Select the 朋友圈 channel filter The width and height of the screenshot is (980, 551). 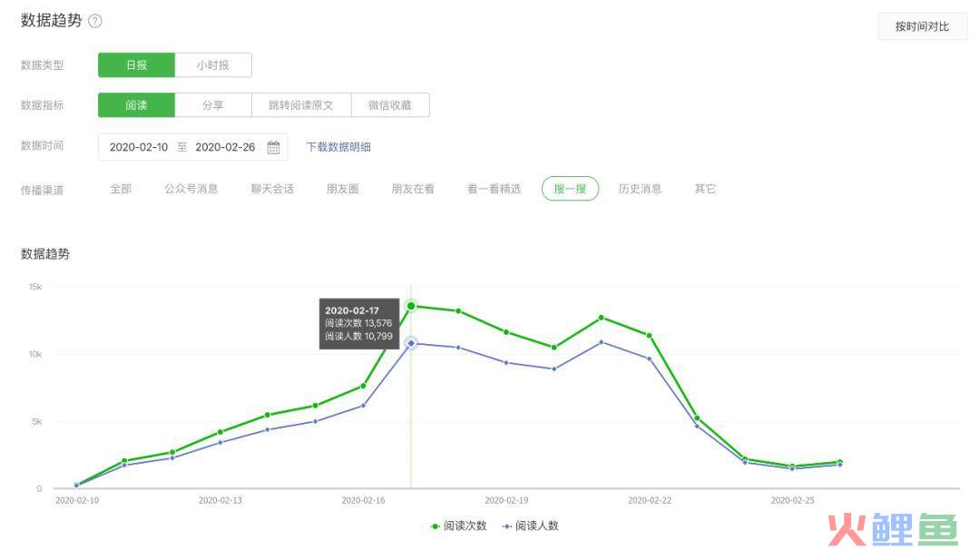(x=342, y=189)
